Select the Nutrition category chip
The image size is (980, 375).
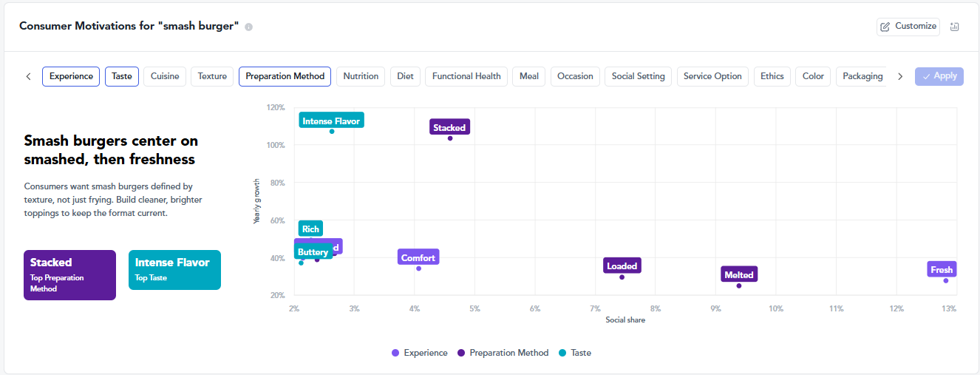(361, 76)
